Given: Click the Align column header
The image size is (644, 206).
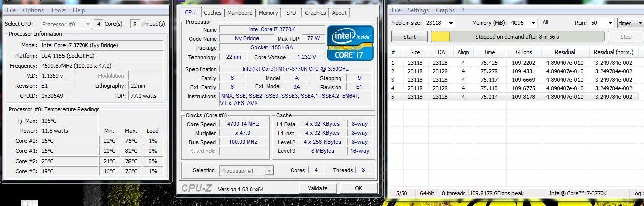Looking at the screenshot, I should tap(463, 52).
